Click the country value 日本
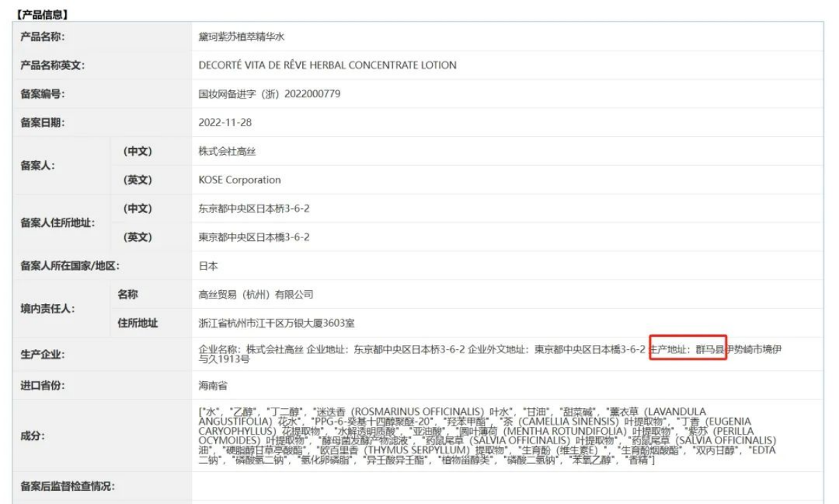The width and height of the screenshot is (839, 504). [208, 265]
